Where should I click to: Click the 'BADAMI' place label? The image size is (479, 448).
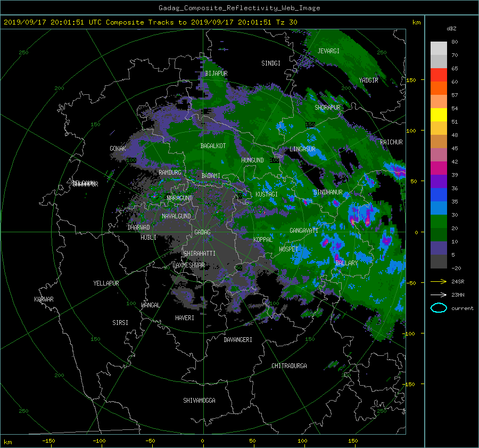coord(211,176)
